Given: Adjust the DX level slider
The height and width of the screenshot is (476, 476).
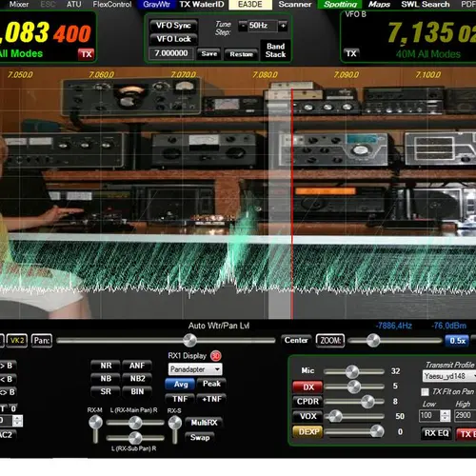Looking at the screenshot, I should click(x=354, y=387).
